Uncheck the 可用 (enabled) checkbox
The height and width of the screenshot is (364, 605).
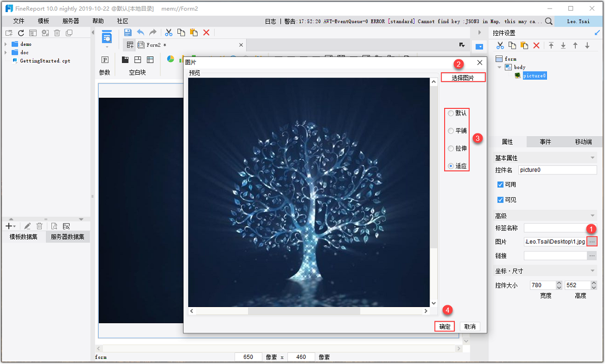pos(500,185)
